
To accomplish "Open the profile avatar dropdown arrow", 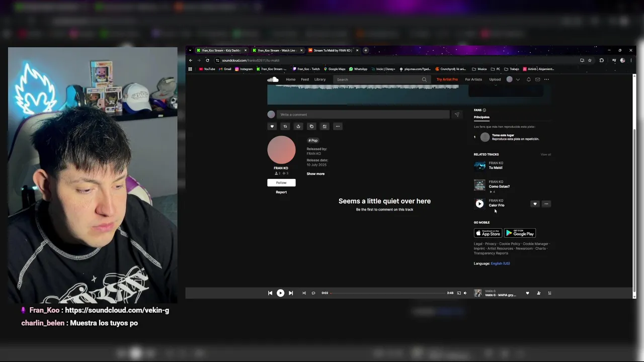I will point(518,79).
